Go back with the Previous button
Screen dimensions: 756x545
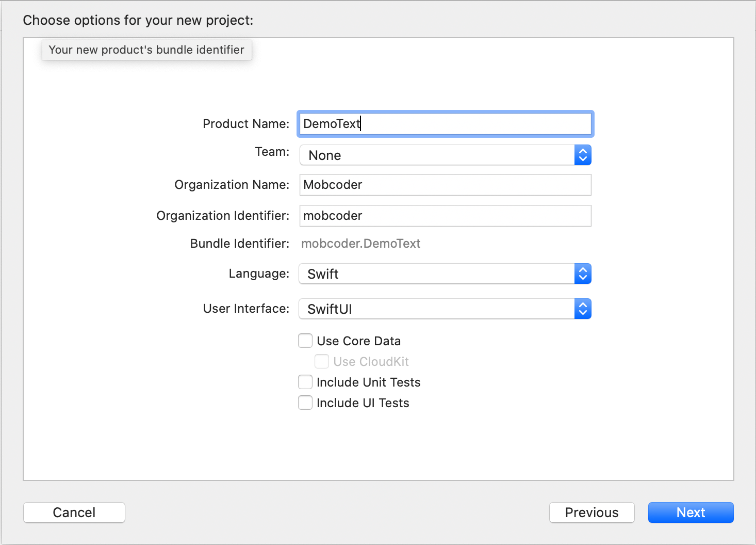[591, 512]
